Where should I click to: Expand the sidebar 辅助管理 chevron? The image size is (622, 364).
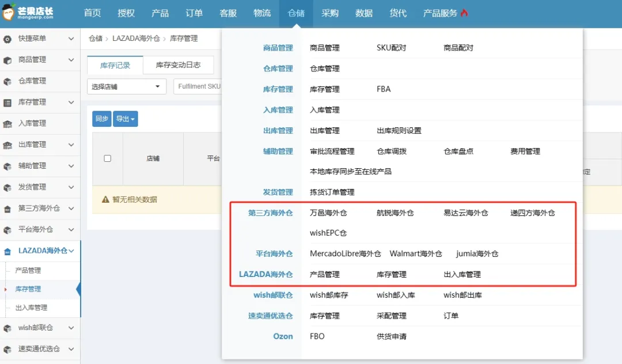[x=71, y=166]
